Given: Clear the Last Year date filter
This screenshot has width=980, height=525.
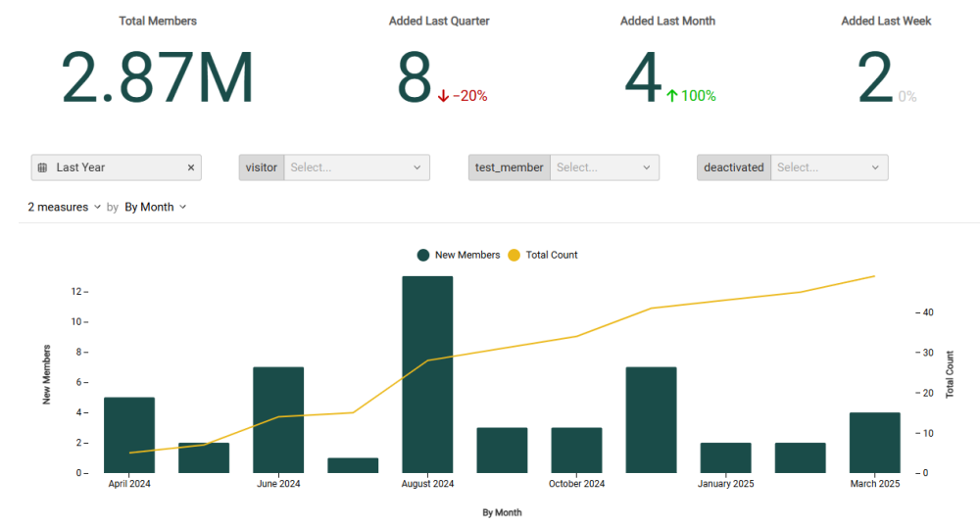Looking at the screenshot, I should click(x=191, y=167).
